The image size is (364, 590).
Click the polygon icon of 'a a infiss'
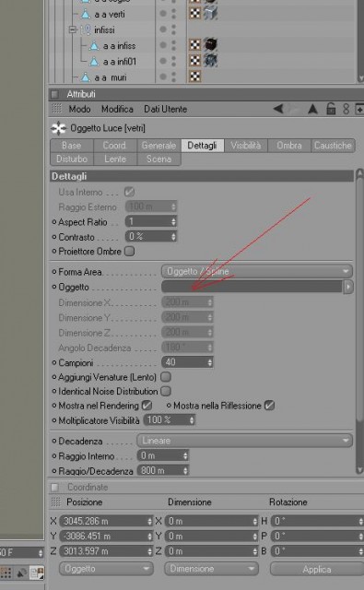pyautogui.click(x=94, y=46)
